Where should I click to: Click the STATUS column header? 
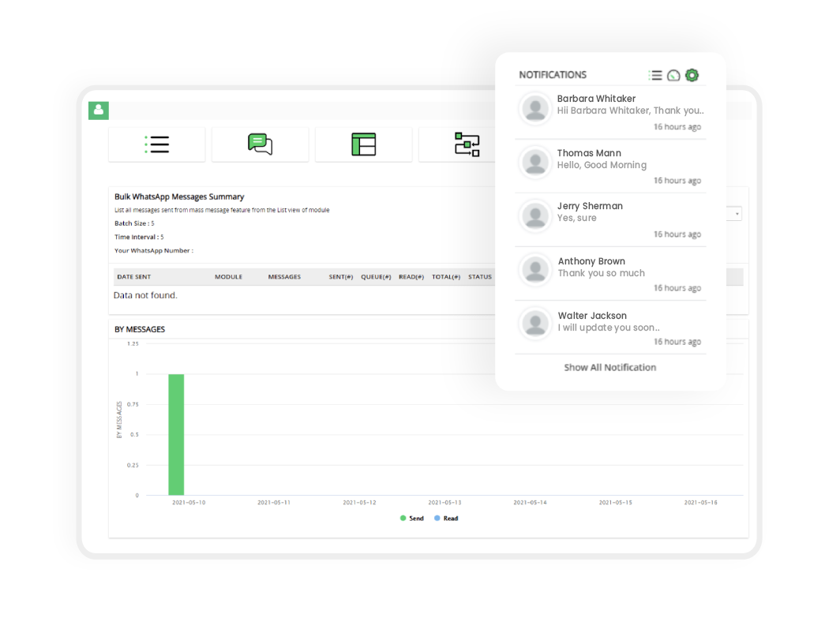480,277
